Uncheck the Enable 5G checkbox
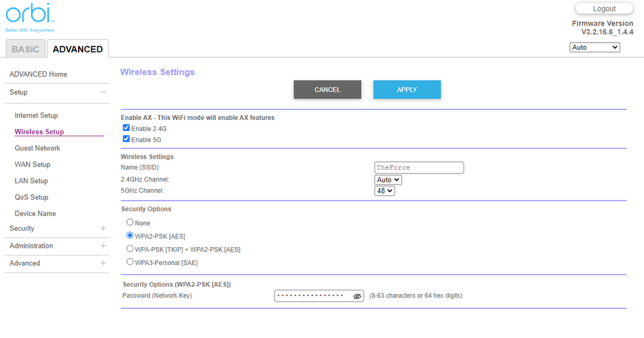Viewport: 644px width, 338px height. 126,139
